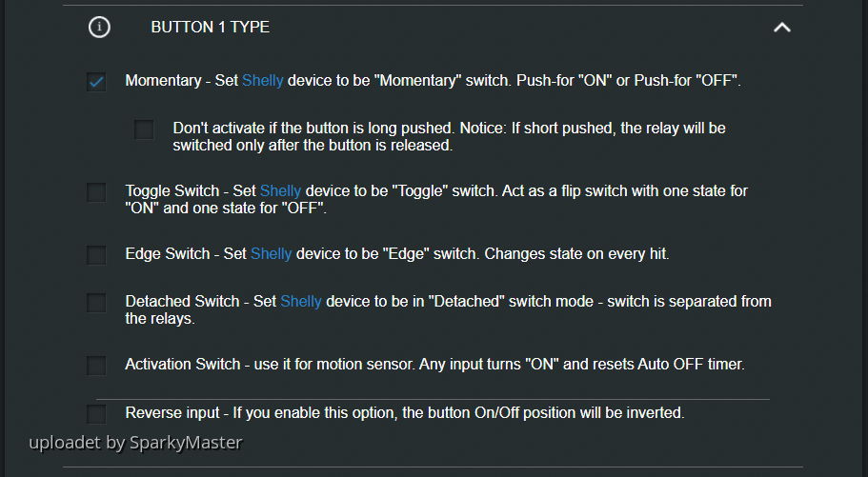Enable the long-push "Don't activate" checkbox

pos(144,129)
